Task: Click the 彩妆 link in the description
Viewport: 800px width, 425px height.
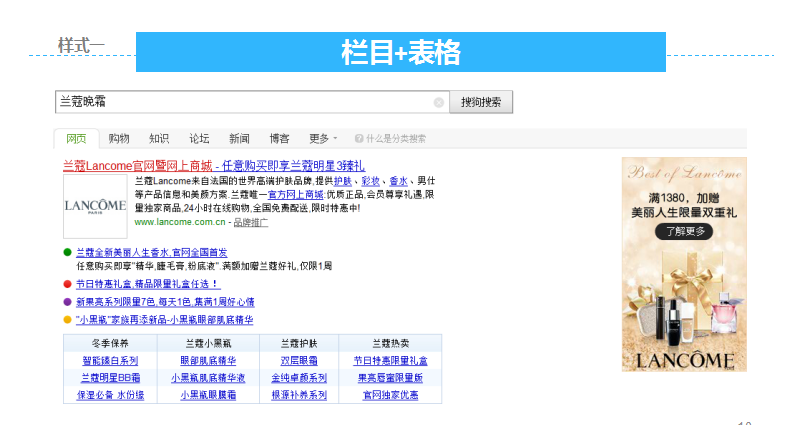Action: click(x=370, y=181)
